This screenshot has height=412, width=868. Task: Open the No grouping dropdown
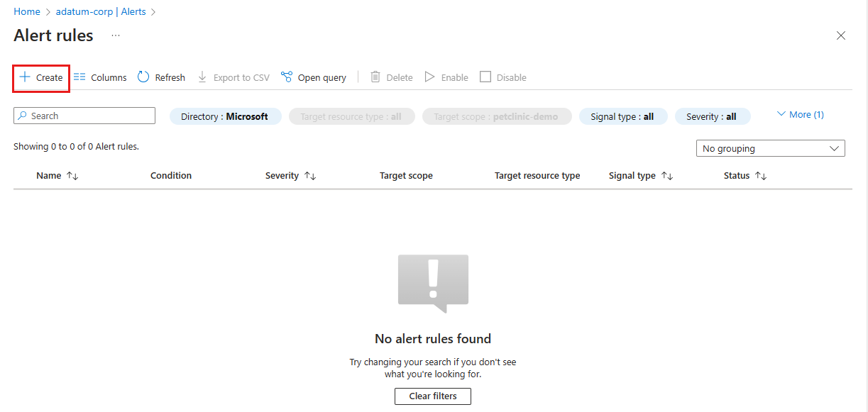pyautogui.click(x=771, y=148)
